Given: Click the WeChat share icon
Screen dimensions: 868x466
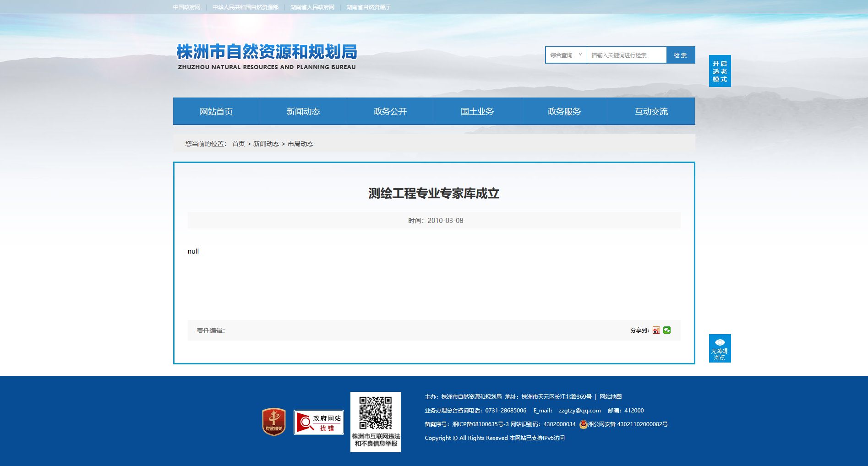Looking at the screenshot, I should click(667, 330).
